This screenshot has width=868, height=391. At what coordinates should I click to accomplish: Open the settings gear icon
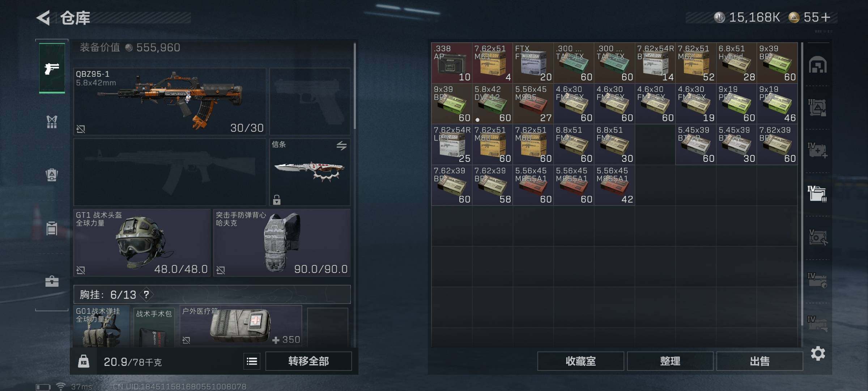click(x=818, y=353)
